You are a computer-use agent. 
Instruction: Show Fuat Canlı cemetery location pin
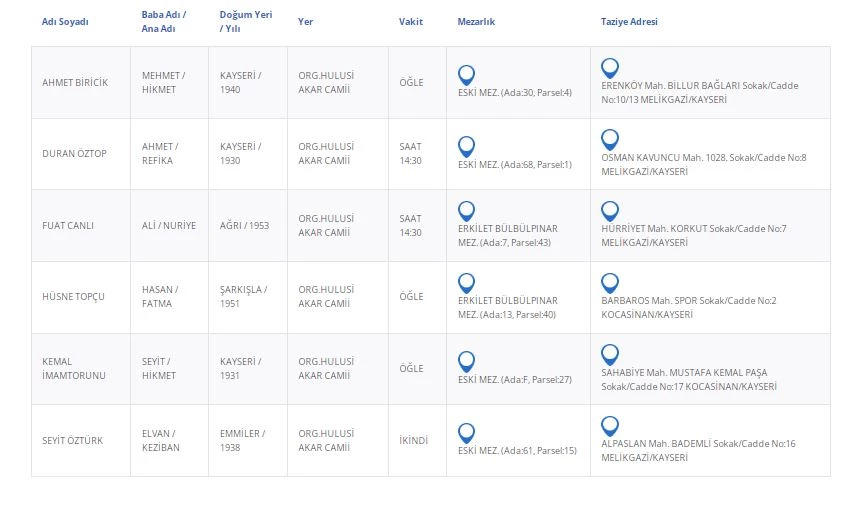pyautogui.click(x=466, y=211)
